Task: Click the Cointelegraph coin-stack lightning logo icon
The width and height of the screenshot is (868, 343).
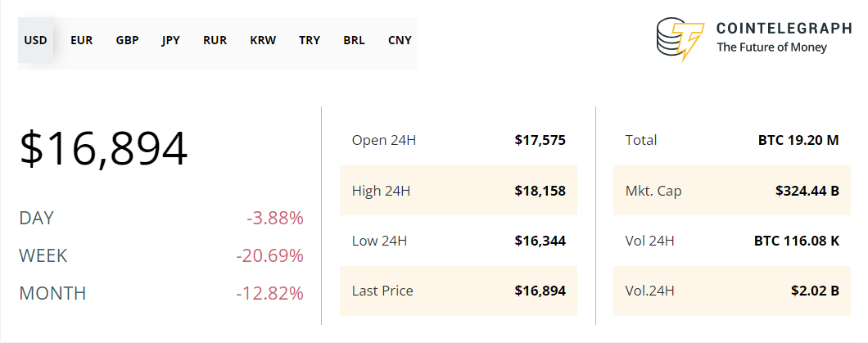Action: point(680,38)
